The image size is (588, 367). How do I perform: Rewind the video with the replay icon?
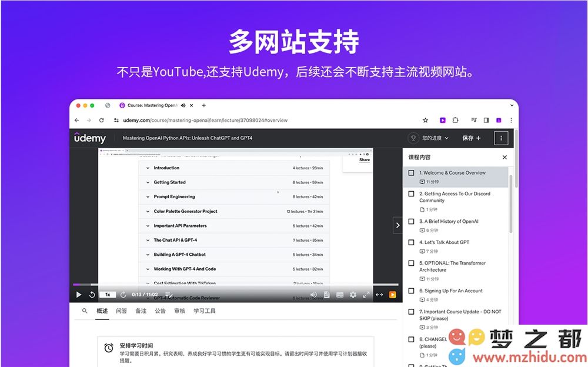[92, 295]
